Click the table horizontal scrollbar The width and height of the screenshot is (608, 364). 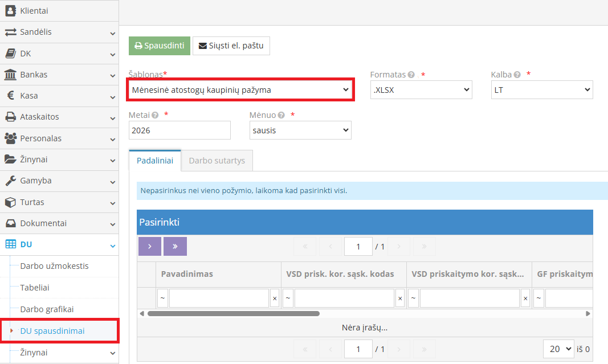point(234,313)
